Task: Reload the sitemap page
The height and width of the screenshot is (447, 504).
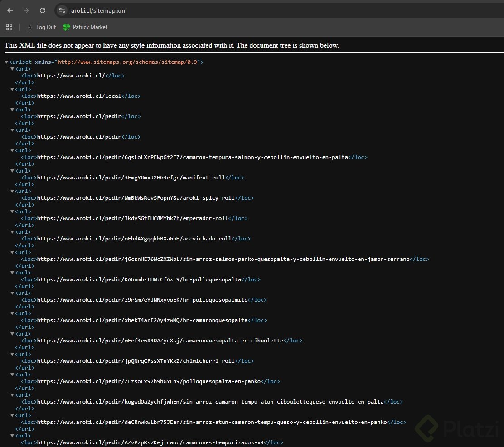Action: click(x=43, y=10)
